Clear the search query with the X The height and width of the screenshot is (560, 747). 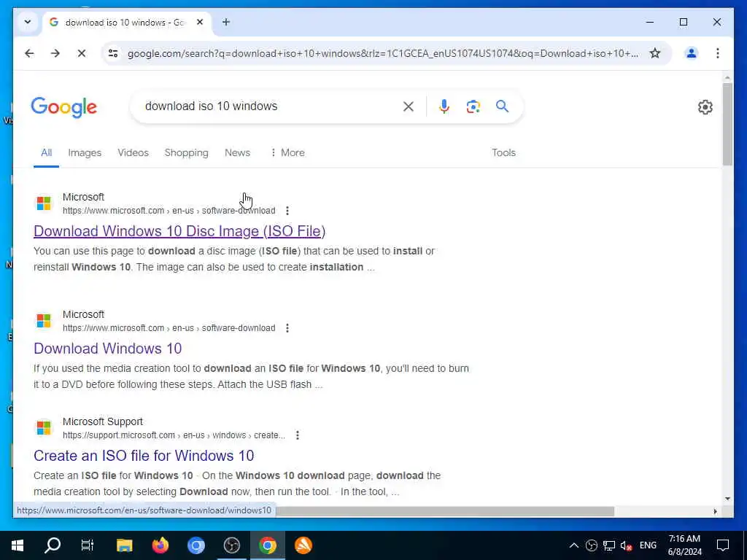(409, 106)
